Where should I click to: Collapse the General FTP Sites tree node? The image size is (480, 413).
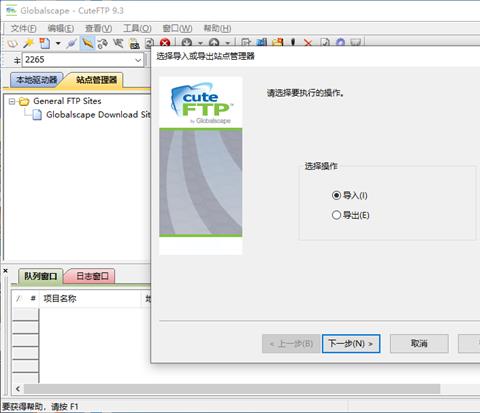(12, 101)
